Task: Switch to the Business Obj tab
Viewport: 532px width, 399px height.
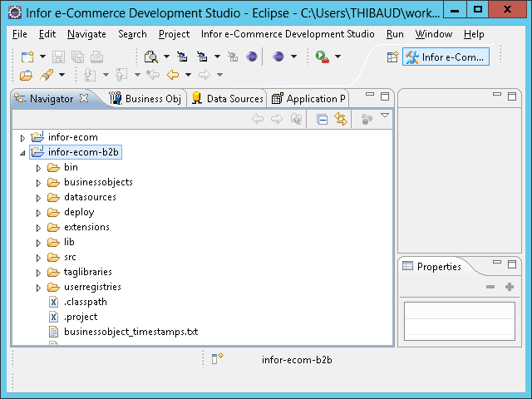Action: pyautogui.click(x=145, y=98)
